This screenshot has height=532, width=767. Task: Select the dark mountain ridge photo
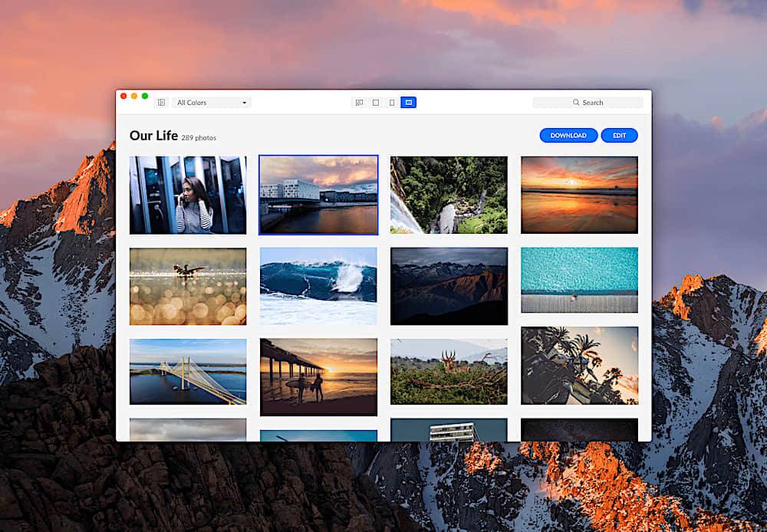coord(449,286)
